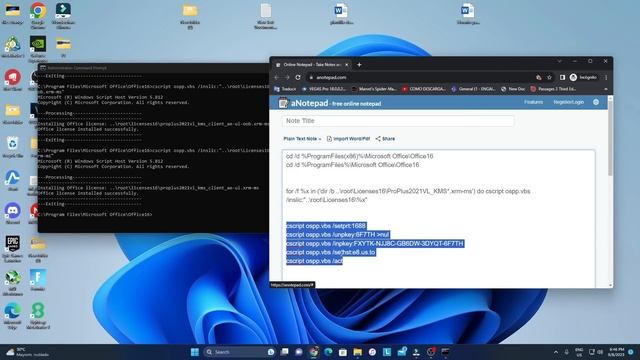The width and height of the screenshot is (640, 360).
Task: Click 'cscript ospp.vbs /setprt:1688' line
Action: [x=326, y=226]
